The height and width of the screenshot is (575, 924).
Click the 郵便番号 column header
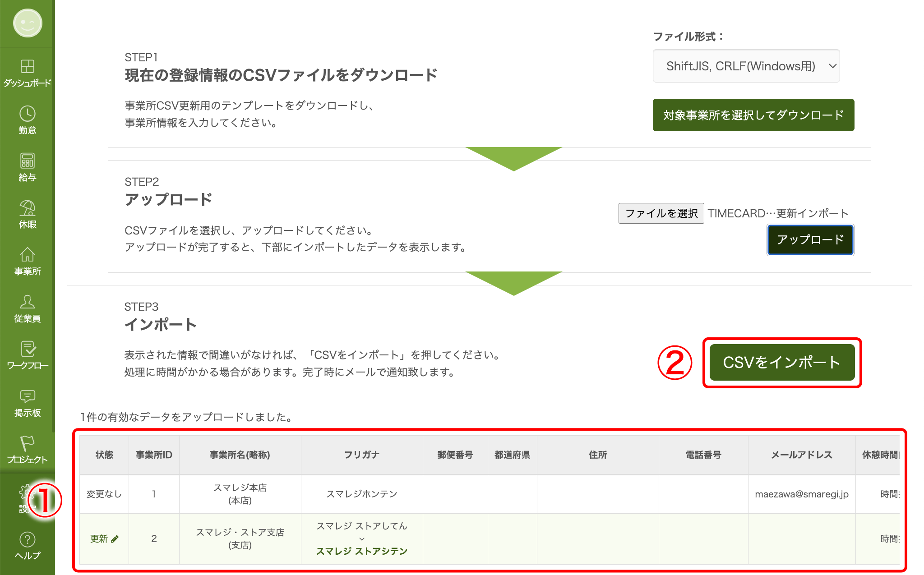click(455, 455)
